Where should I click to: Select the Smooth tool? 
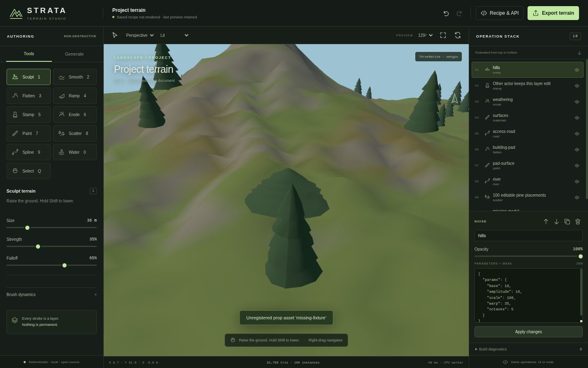point(75,77)
